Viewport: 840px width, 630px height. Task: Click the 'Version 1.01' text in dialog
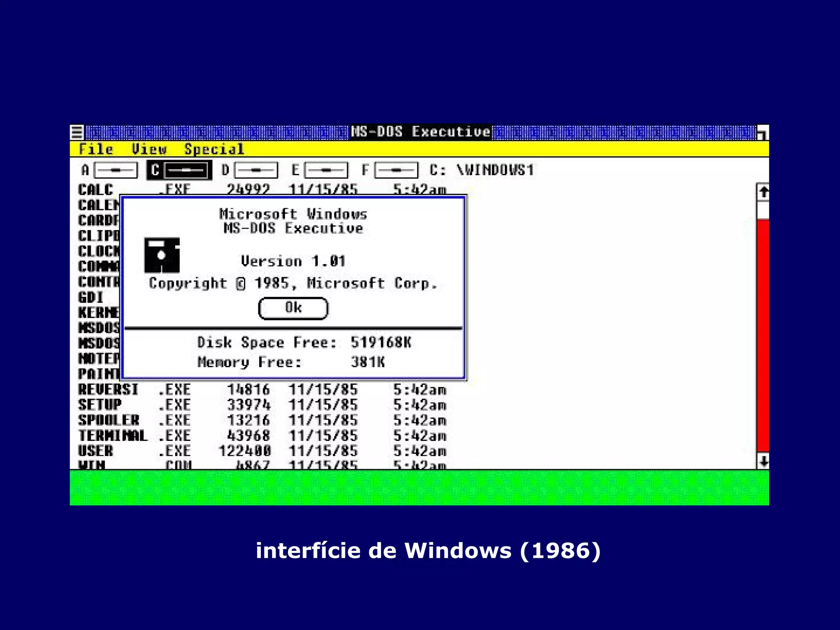point(293,261)
